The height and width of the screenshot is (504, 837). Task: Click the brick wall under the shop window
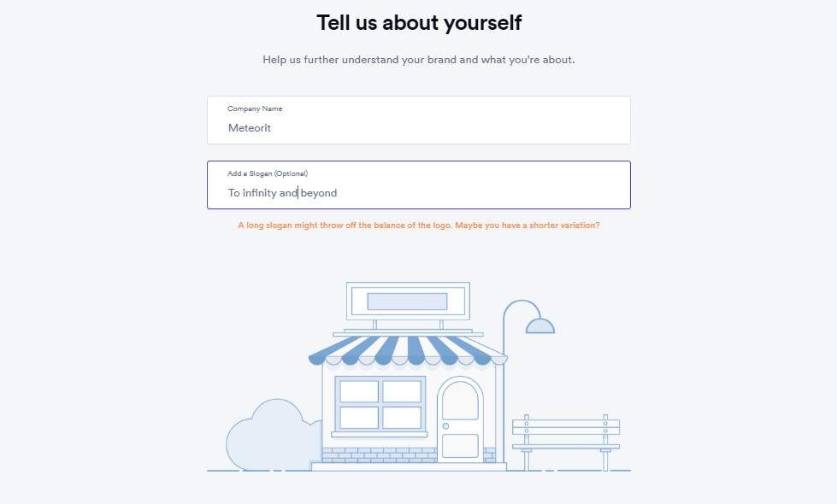376,454
